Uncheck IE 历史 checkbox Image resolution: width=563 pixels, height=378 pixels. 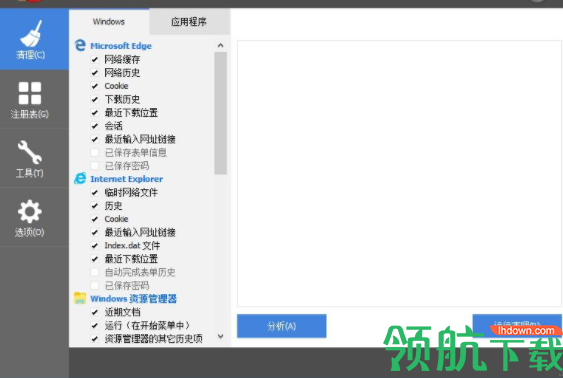(95, 206)
